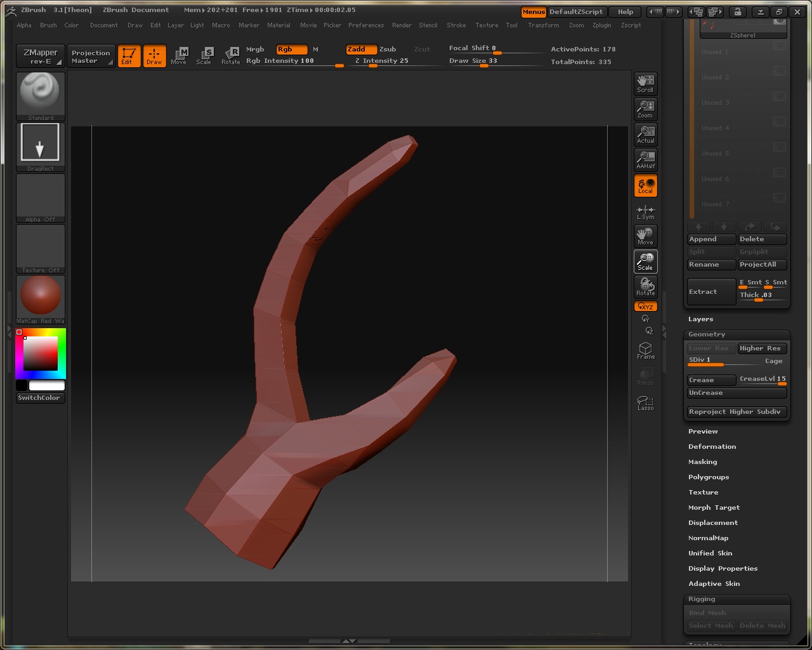Select the Scroll canvas tool icon
Image resolution: width=812 pixels, height=650 pixels.
click(x=645, y=83)
